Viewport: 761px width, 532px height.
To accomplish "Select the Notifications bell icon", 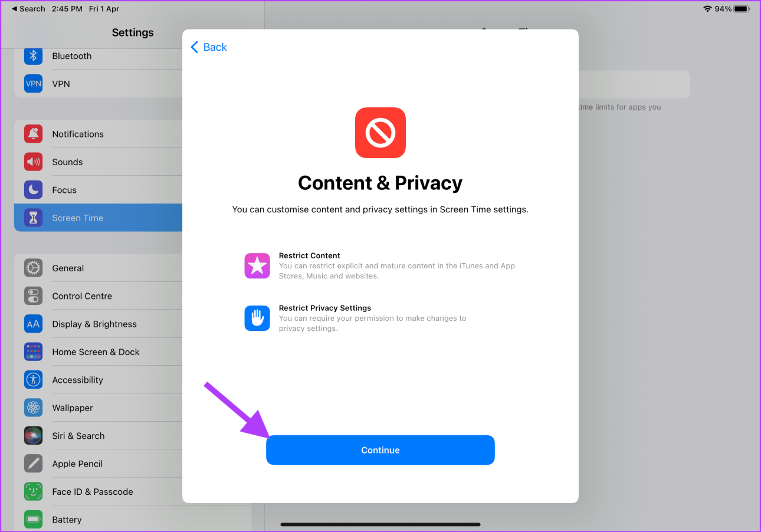I will (x=34, y=134).
